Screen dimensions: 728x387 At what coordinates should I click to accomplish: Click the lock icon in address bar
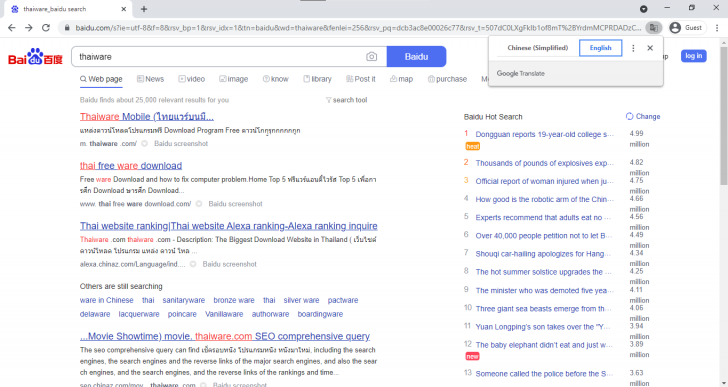click(x=67, y=28)
